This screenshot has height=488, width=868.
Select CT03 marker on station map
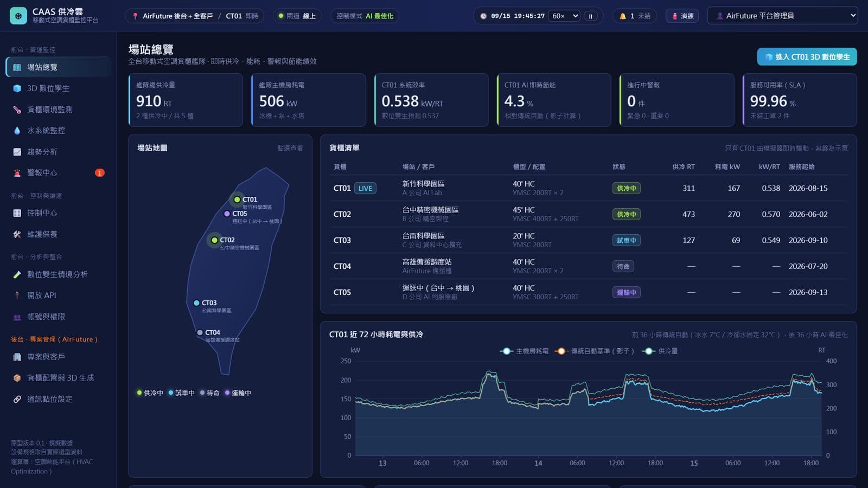pyautogui.click(x=196, y=303)
